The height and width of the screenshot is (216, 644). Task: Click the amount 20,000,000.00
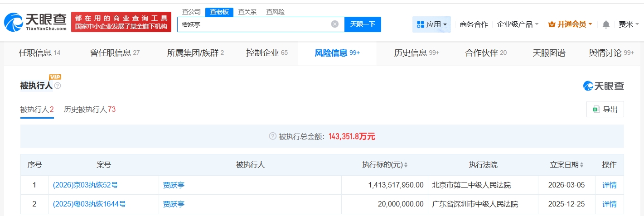pos(401,204)
